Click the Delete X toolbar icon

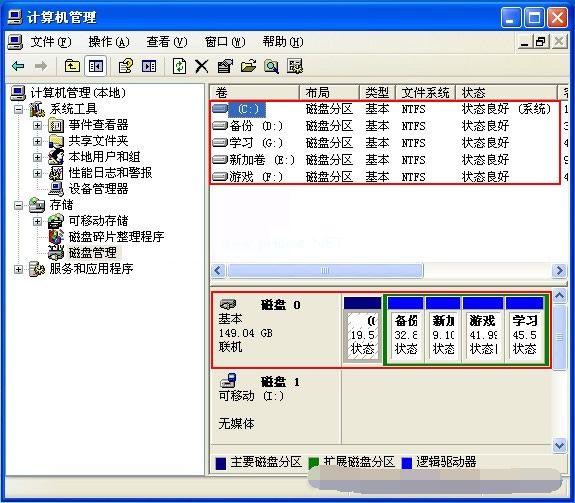pyautogui.click(x=202, y=66)
